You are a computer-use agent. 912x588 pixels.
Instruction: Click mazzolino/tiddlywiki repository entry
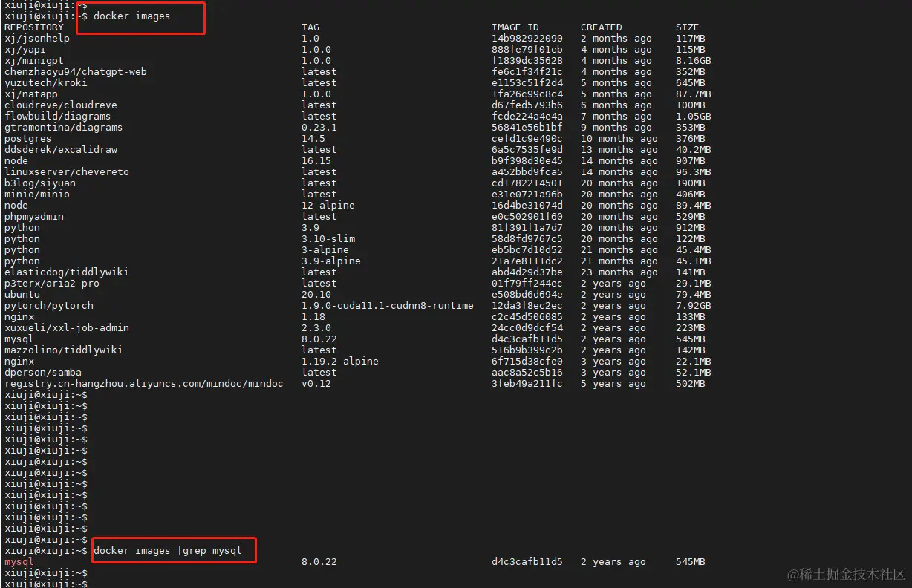pyautogui.click(x=64, y=350)
